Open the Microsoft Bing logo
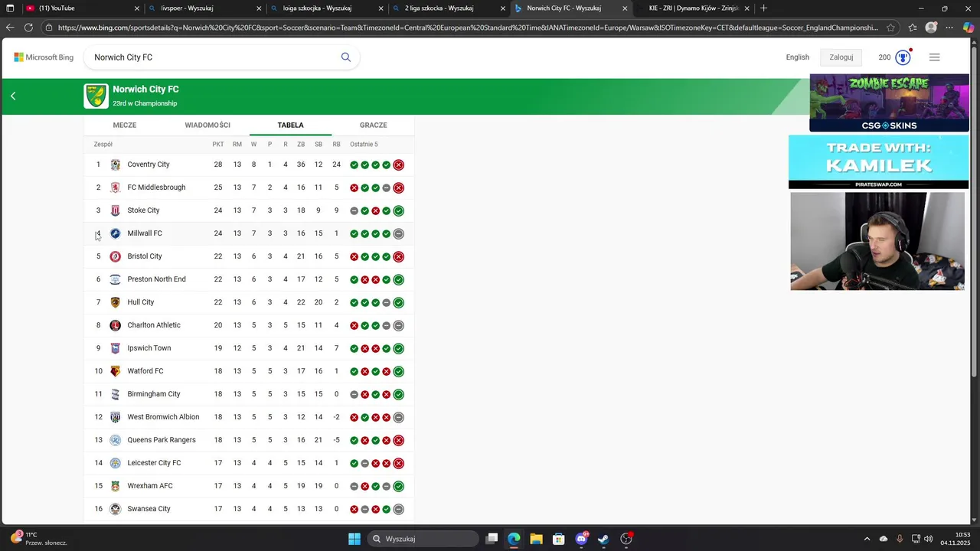The width and height of the screenshot is (980, 551). [x=44, y=57]
